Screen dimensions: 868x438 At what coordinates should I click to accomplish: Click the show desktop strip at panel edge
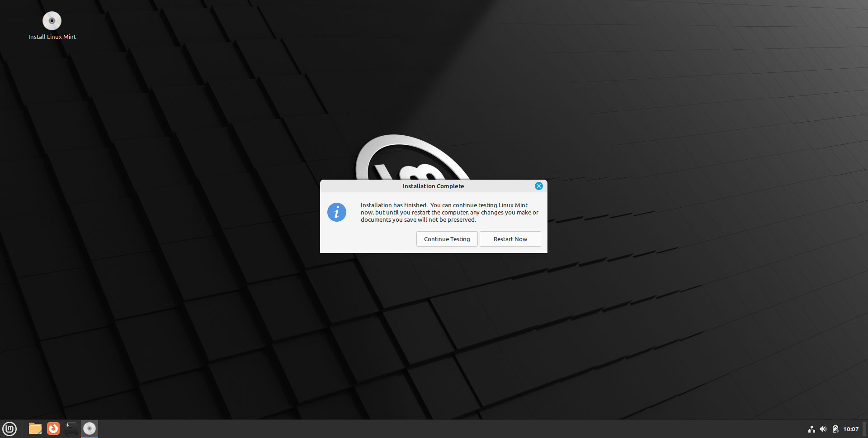[865, 429]
